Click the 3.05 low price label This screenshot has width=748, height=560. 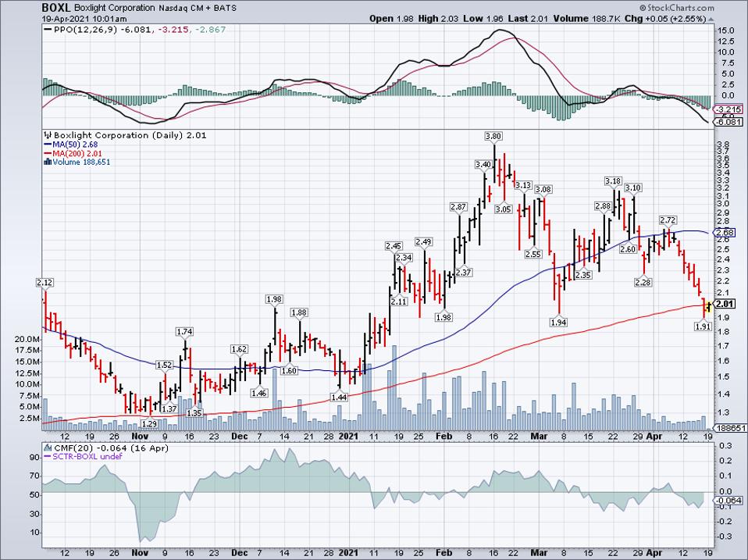coord(504,209)
